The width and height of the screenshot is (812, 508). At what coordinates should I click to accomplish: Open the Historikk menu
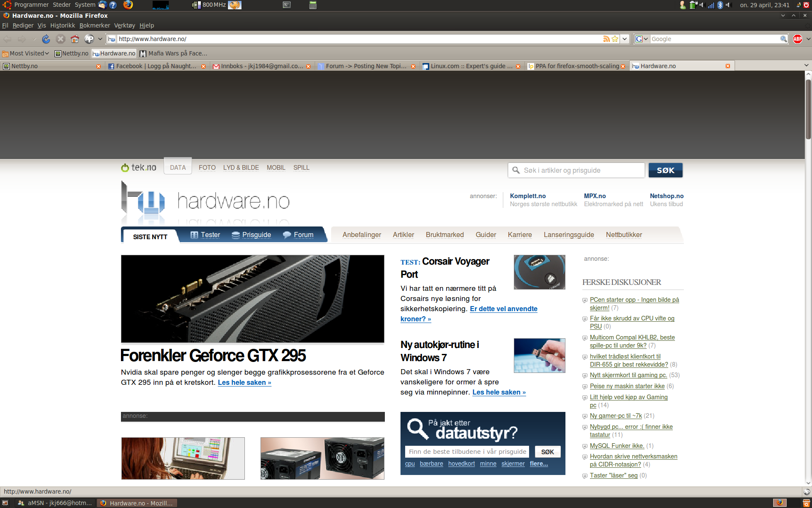(x=63, y=25)
